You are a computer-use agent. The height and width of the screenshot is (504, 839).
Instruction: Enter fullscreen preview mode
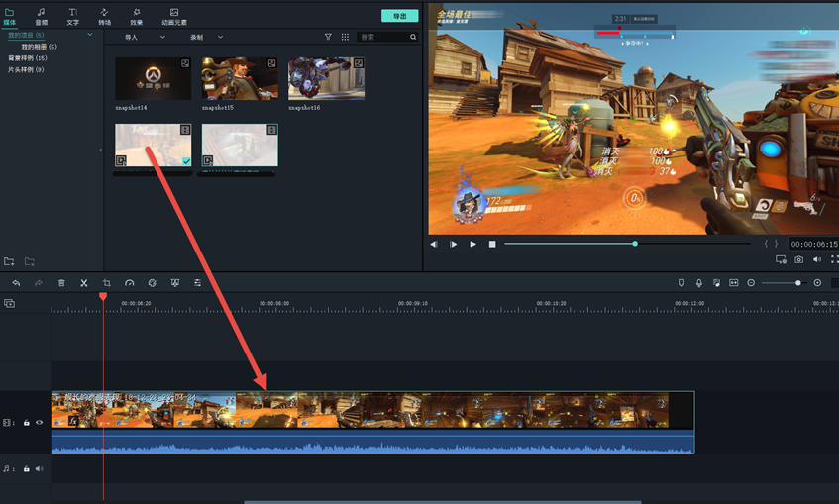tap(833, 259)
